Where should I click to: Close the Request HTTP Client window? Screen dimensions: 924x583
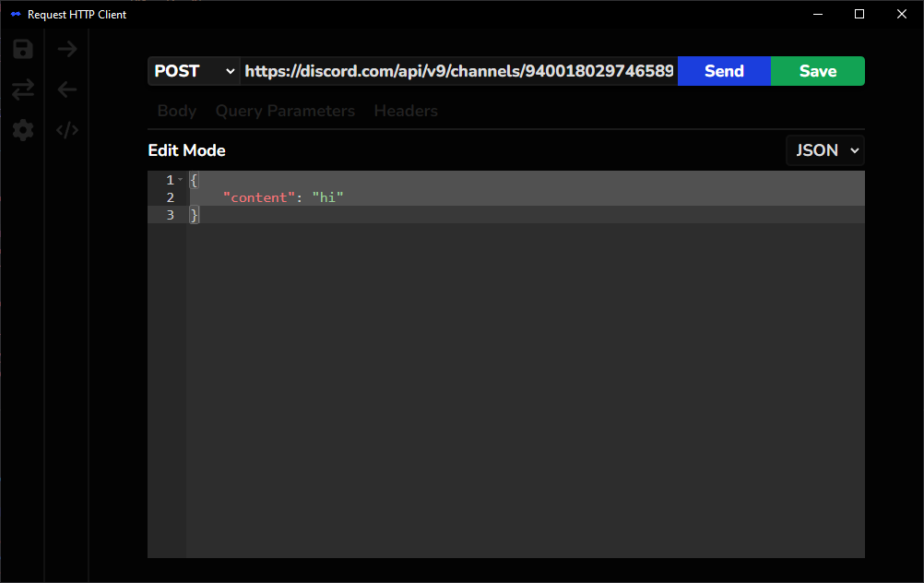[x=902, y=14]
